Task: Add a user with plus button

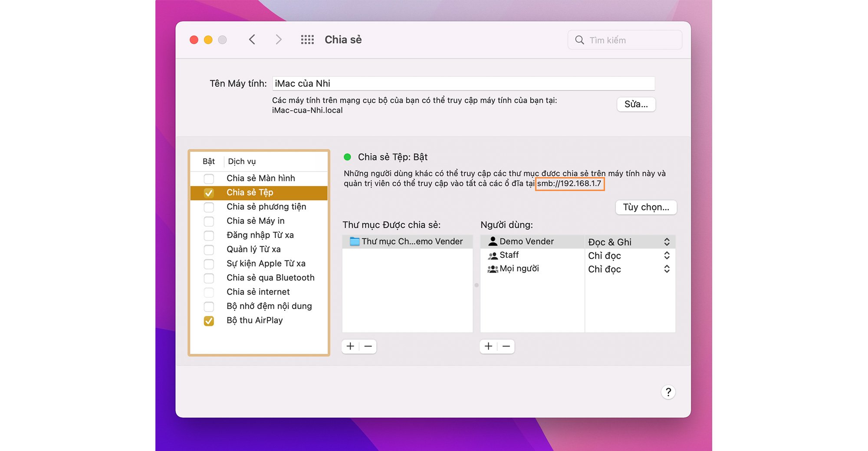Action: 488,346
